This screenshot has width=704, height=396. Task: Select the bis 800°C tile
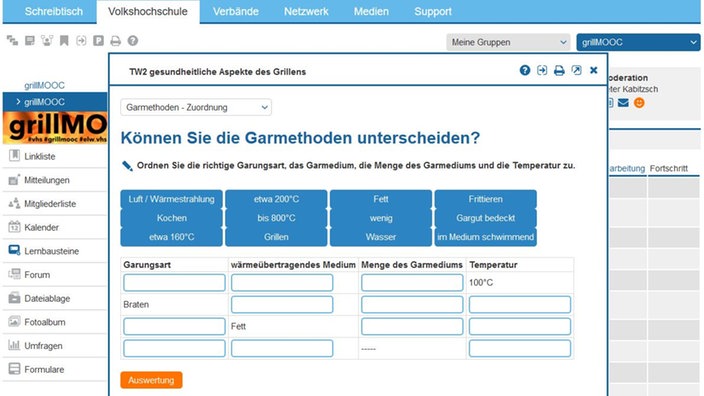pyautogui.click(x=276, y=218)
